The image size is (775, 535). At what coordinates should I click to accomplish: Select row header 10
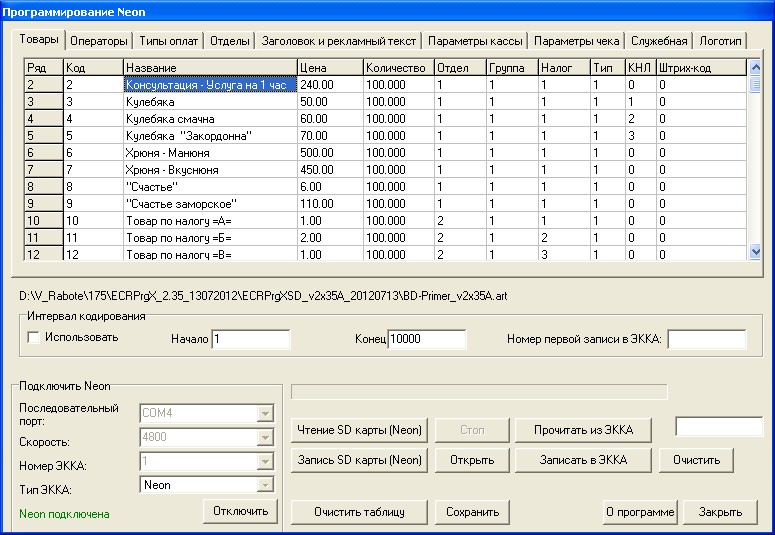43,221
